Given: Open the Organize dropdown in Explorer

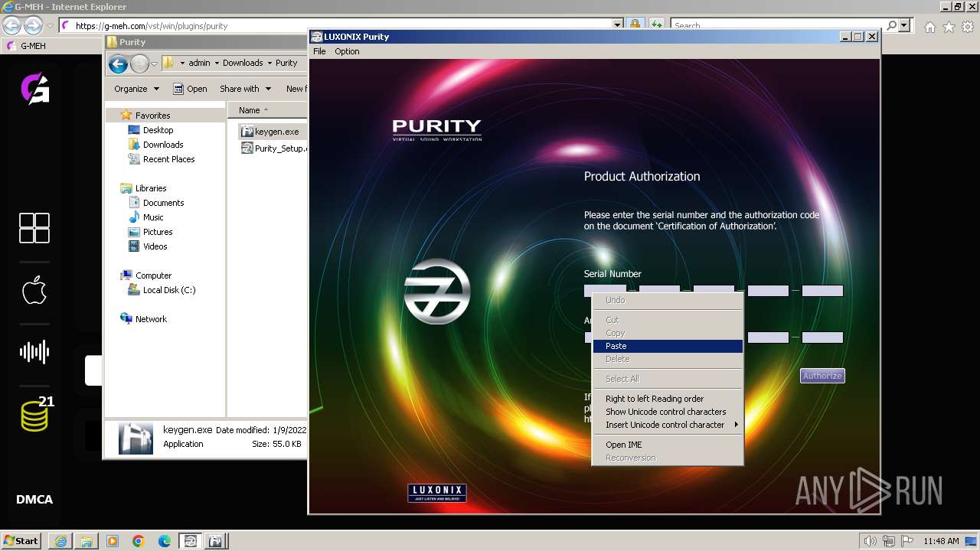Looking at the screenshot, I should tap(136, 89).
